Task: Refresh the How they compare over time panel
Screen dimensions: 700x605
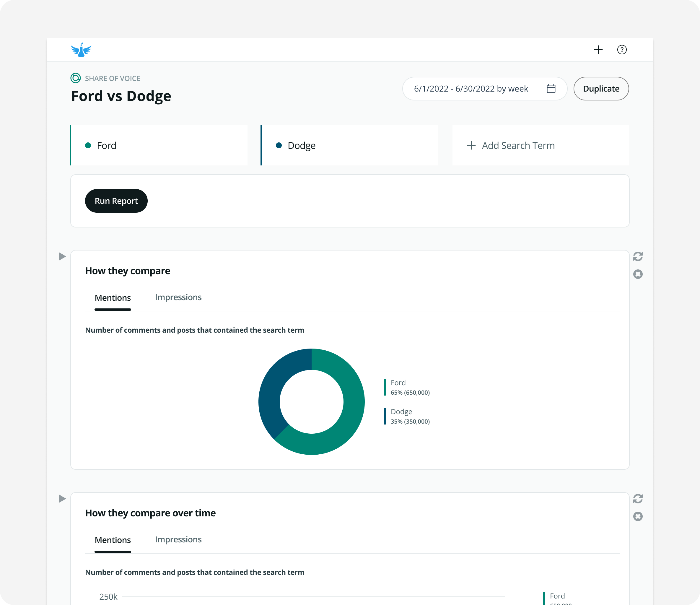Action: tap(638, 499)
